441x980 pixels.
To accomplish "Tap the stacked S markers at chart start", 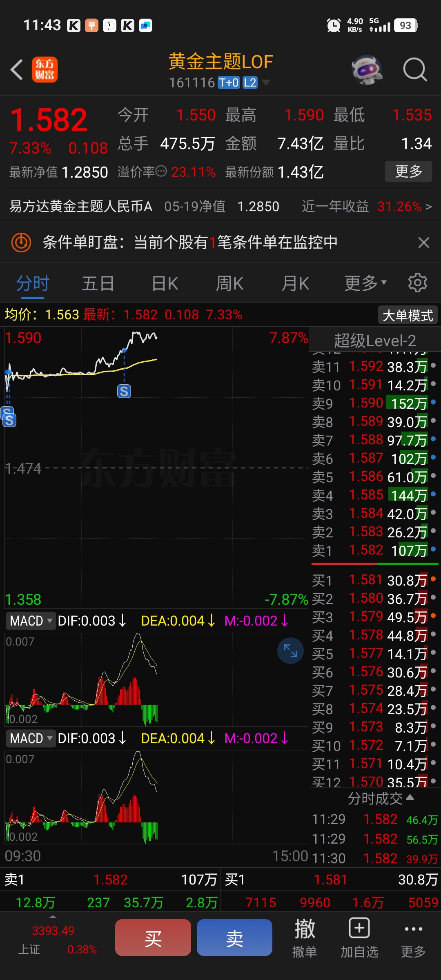I will [9, 417].
